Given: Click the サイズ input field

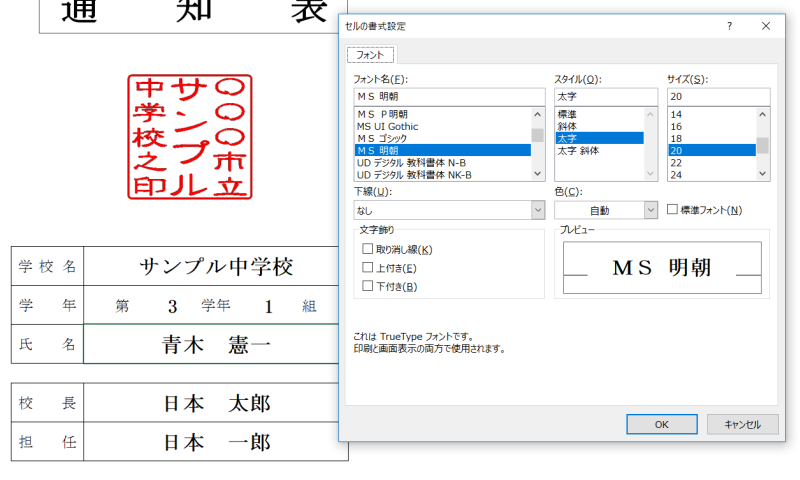Looking at the screenshot, I should click(x=718, y=96).
